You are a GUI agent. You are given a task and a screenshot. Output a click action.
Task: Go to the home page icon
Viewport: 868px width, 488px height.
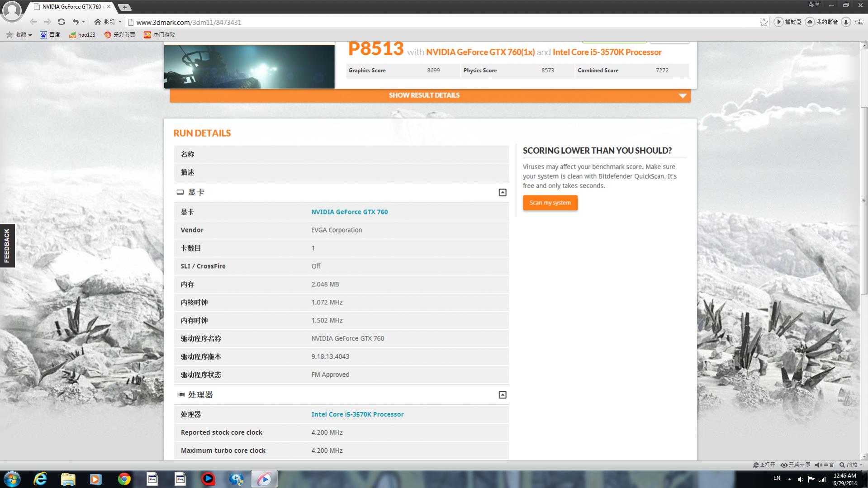point(97,22)
